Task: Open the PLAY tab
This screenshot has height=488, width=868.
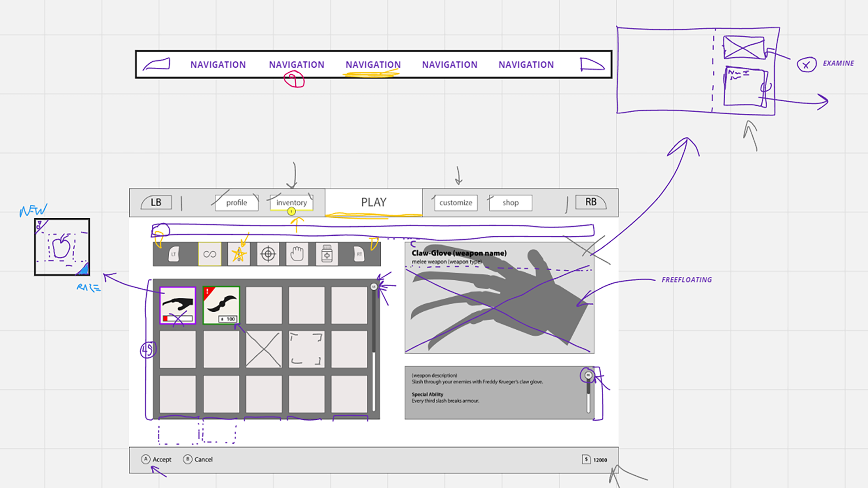Action: pyautogui.click(x=373, y=202)
